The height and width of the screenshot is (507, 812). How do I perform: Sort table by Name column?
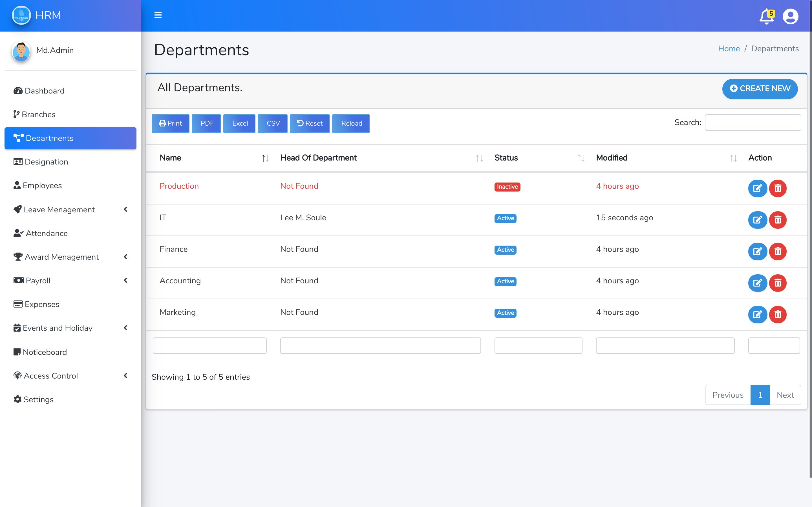[x=265, y=158]
